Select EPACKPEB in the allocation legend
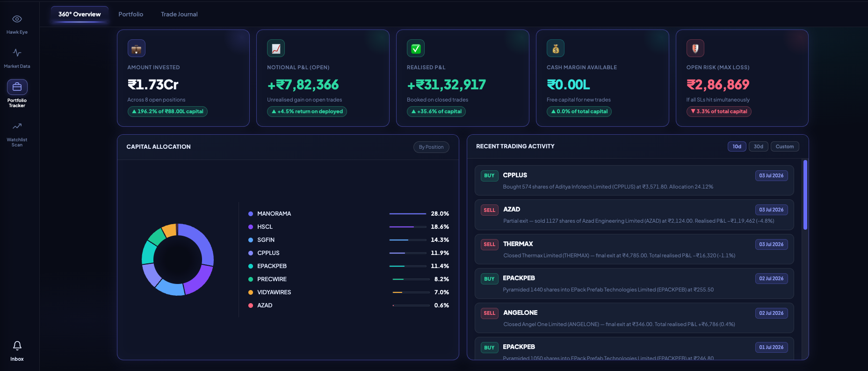This screenshot has width=868, height=371. coord(272,266)
